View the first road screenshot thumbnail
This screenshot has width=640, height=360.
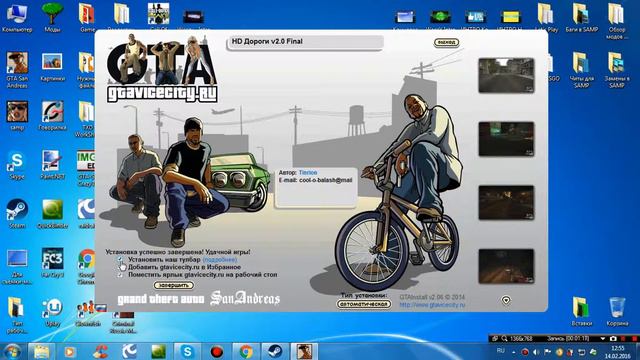click(506, 76)
